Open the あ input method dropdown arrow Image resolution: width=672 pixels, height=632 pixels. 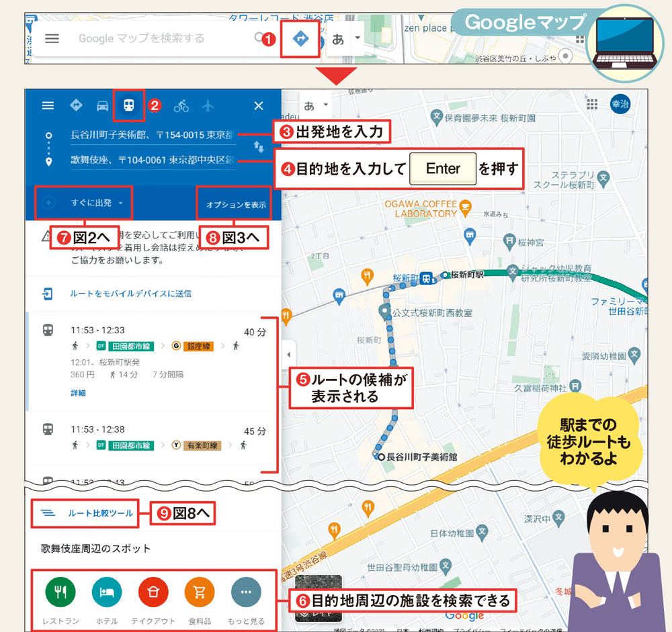tap(357, 38)
